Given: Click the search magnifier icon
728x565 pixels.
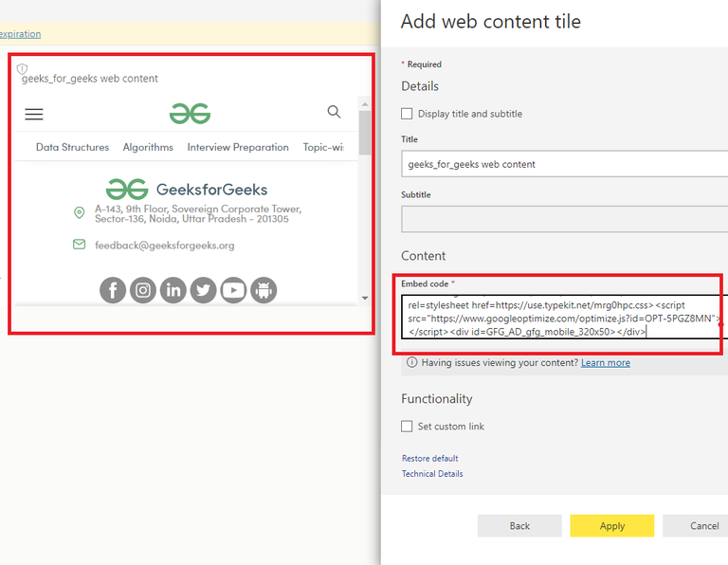Looking at the screenshot, I should (334, 112).
